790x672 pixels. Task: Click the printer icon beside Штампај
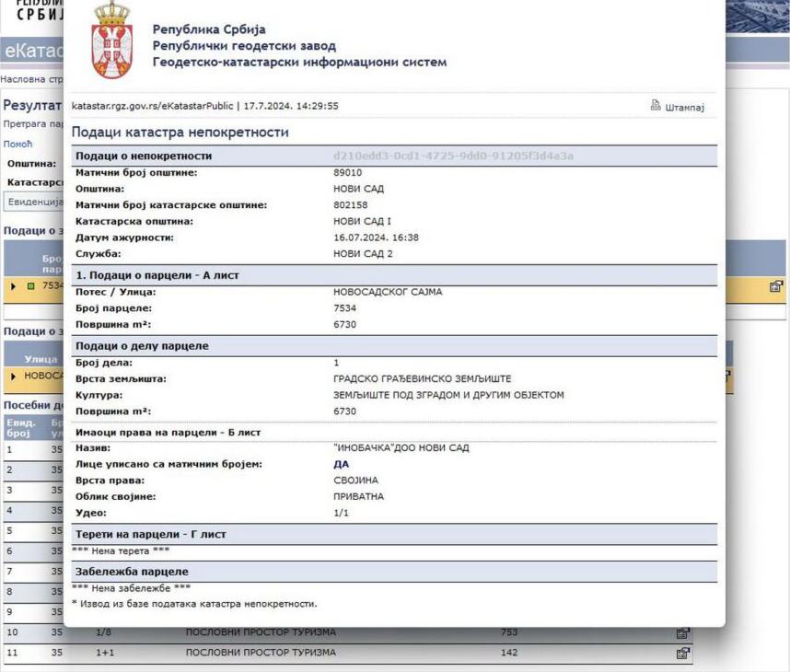click(x=656, y=106)
